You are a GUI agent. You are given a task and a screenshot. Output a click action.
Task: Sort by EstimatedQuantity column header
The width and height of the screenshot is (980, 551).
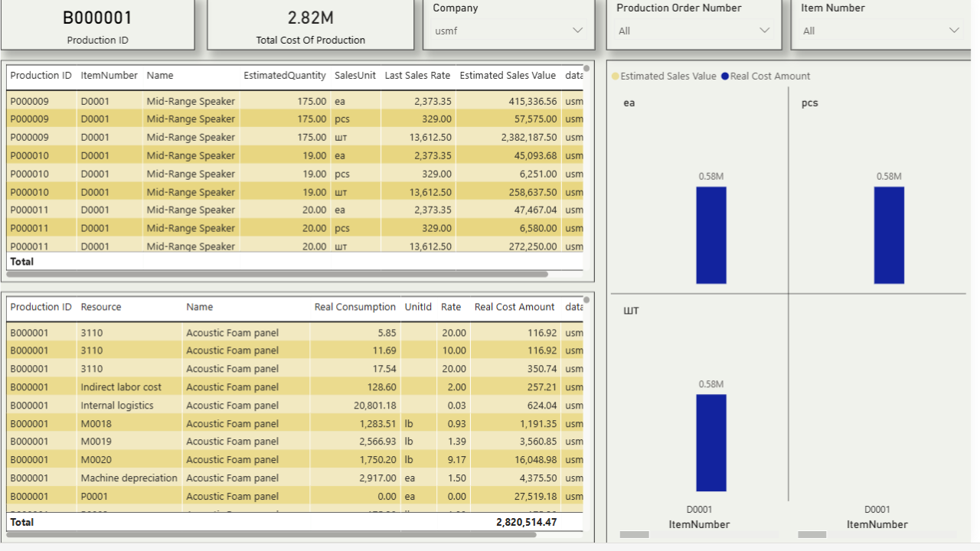point(285,76)
